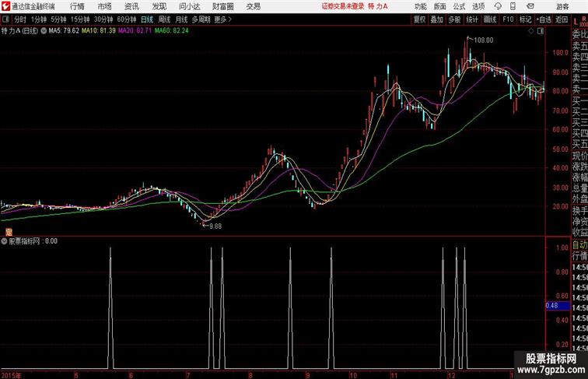
Task: Click the 画线 drawing tool button
Action: click(490, 19)
